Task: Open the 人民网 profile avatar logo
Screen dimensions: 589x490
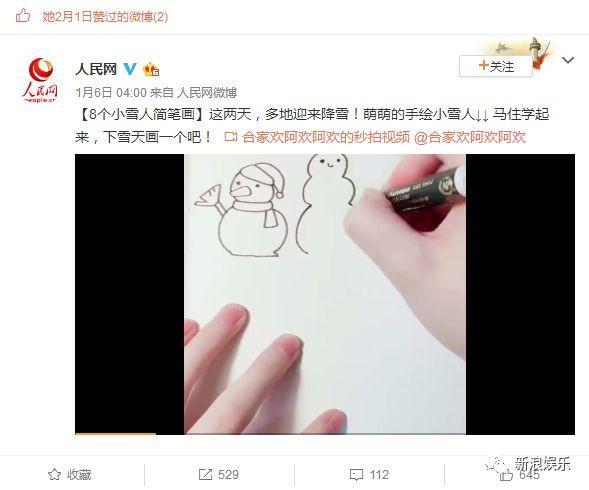Action: point(40,80)
